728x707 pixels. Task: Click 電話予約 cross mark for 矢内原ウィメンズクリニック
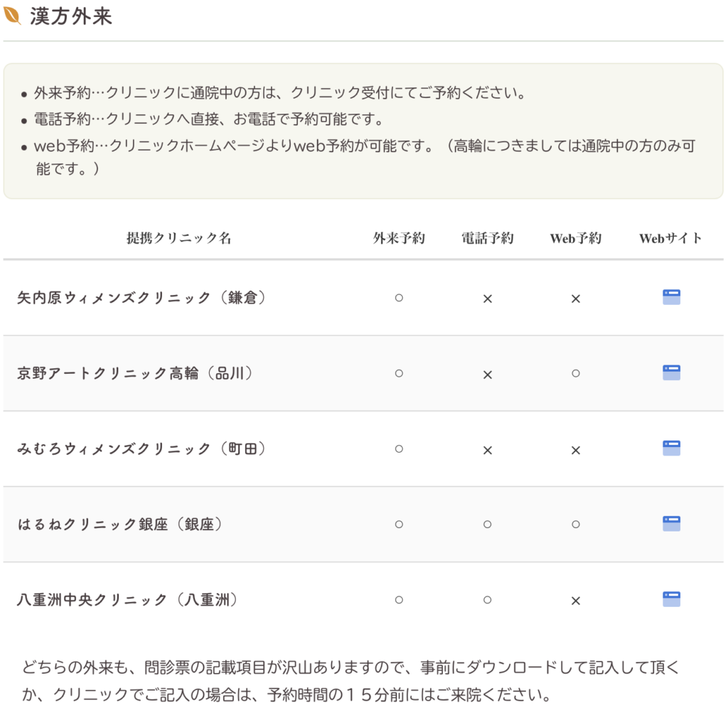(x=488, y=298)
